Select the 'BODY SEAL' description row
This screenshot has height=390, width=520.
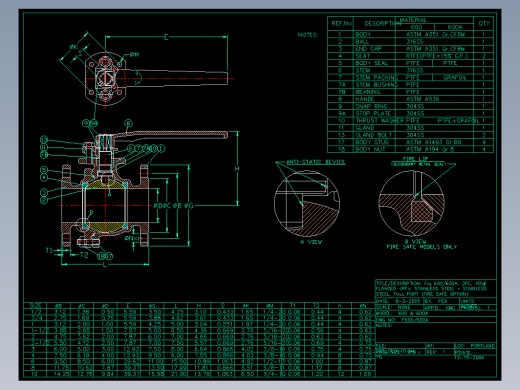pos(372,63)
